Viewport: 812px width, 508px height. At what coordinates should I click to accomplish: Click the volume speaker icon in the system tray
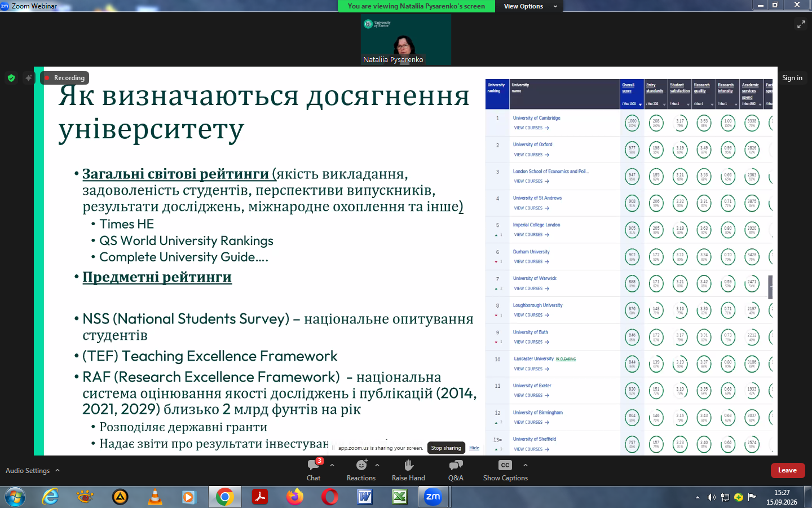coord(711,497)
